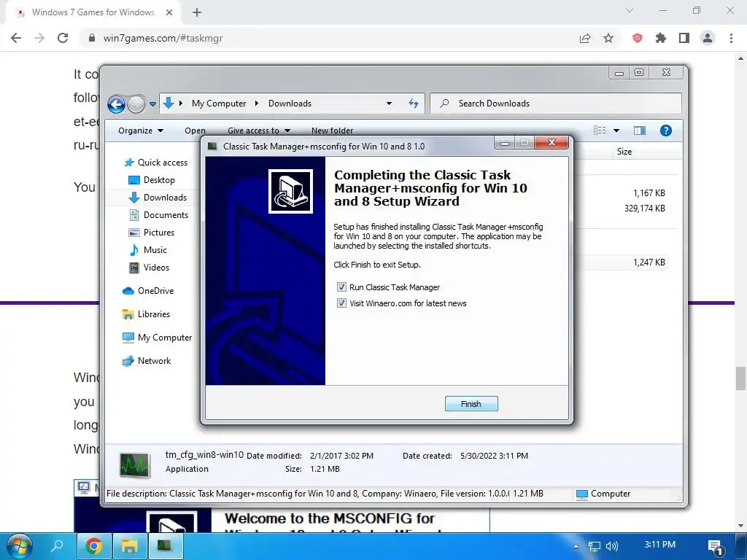The height and width of the screenshot is (560, 747).
Task: Select Libraries in the navigation pane
Action: (146, 314)
